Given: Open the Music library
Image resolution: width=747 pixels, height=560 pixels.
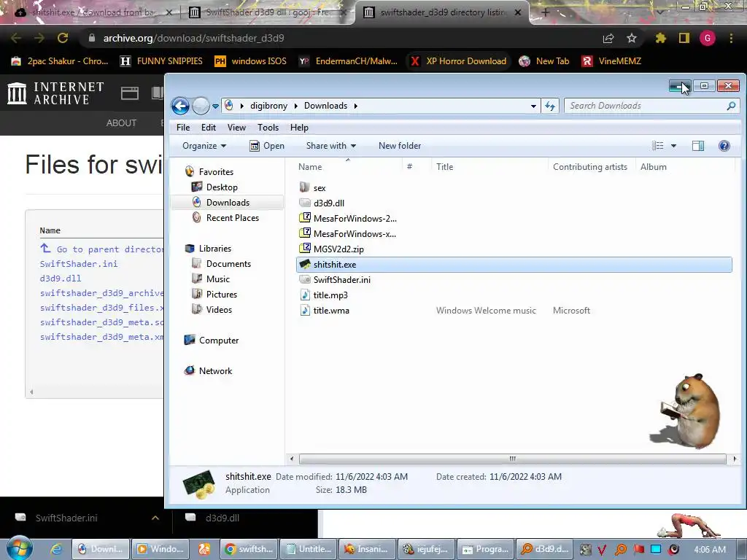Looking at the screenshot, I should click(x=217, y=279).
